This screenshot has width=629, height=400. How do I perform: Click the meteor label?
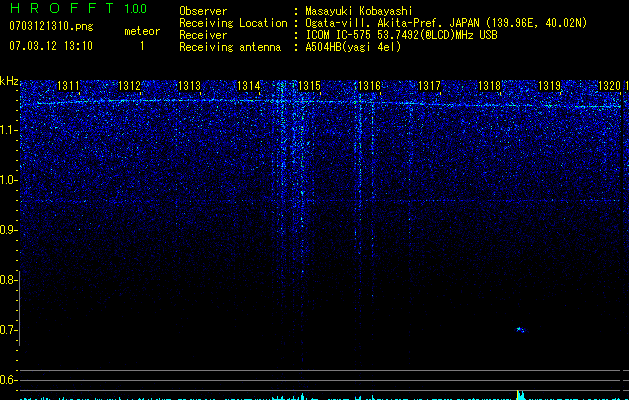(142, 31)
